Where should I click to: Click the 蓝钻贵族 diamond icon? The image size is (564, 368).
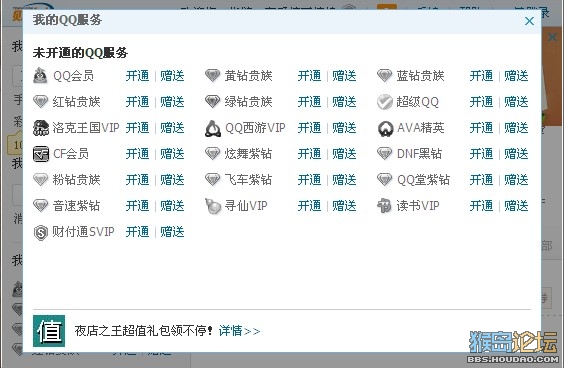click(x=385, y=76)
